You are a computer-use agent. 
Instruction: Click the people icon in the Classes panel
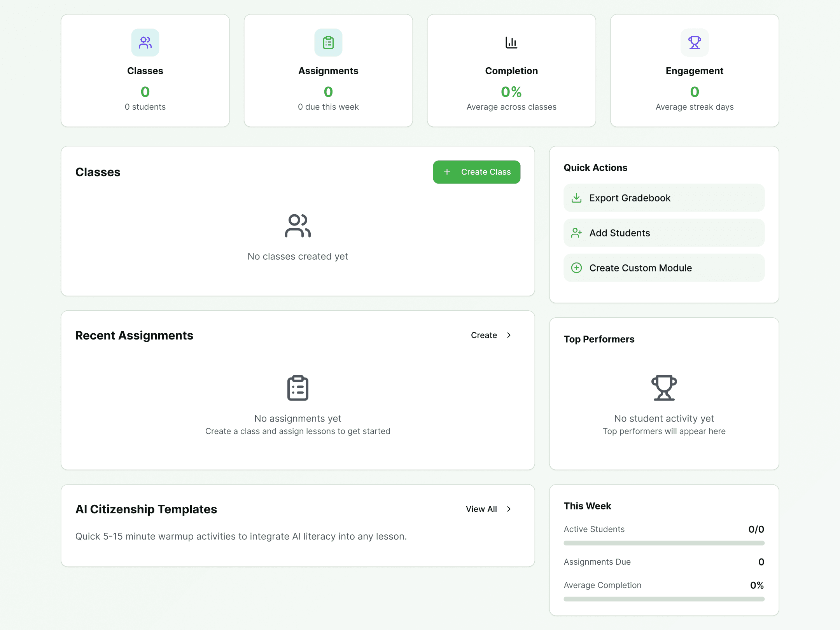[x=297, y=226]
